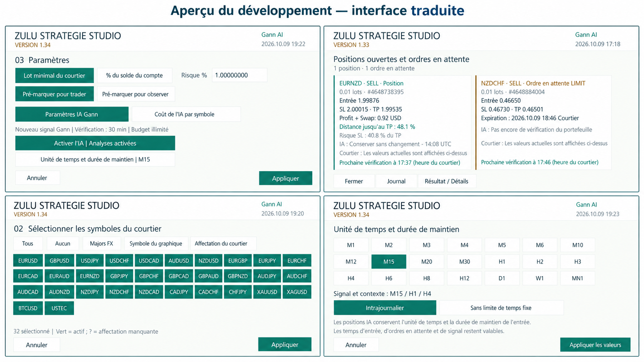Viewport: 644px width, 362px height.
Task: Click Appliquer in the 03 Paramètres panel
Action: 285,178
